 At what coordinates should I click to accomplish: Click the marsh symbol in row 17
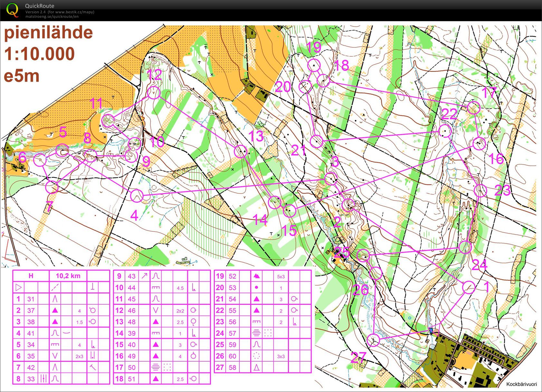click(x=156, y=367)
